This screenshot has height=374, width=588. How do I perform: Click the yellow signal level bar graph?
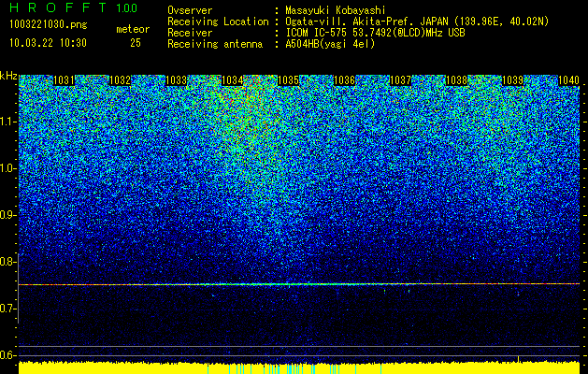[x=299, y=367]
